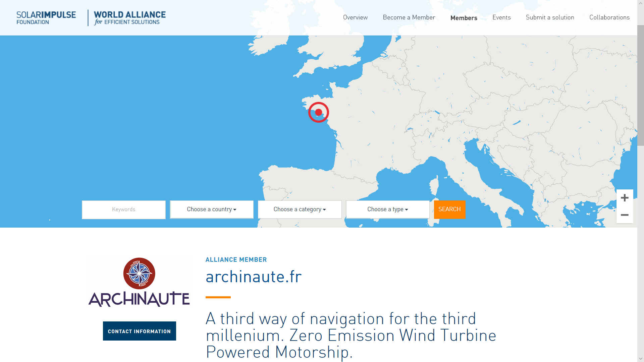Select the Zero Emission Wind Turbine tagline
Screen dimensions: 644x362
(x=351, y=335)
